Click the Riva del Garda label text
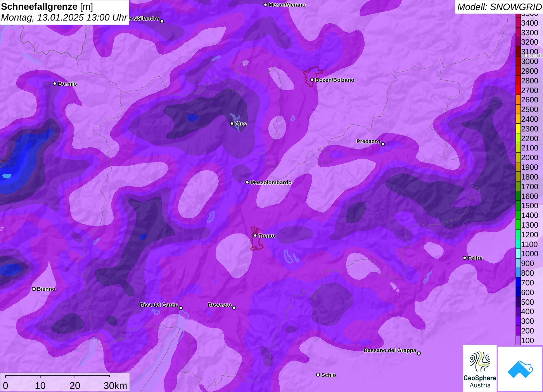This screenshot has height=392, width=543. tap(159, 305)
